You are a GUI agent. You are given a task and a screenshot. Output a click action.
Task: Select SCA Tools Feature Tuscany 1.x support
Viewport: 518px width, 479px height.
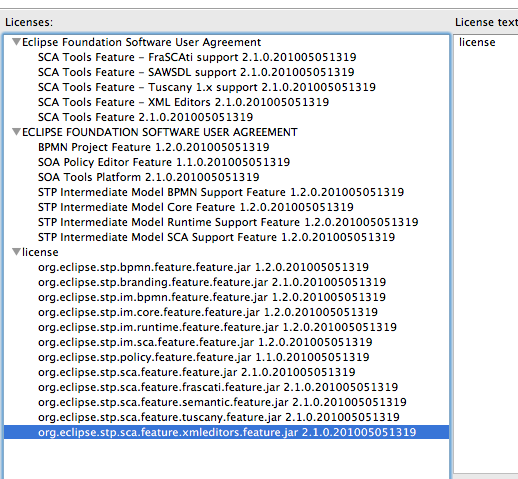(207, 87)
